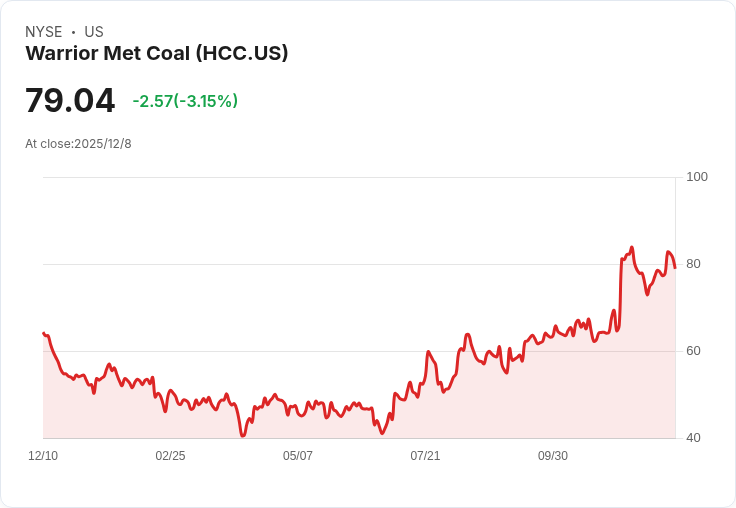Click the At close:2025/12/8 timestamp
736x508 pixels.
(78, 143)
